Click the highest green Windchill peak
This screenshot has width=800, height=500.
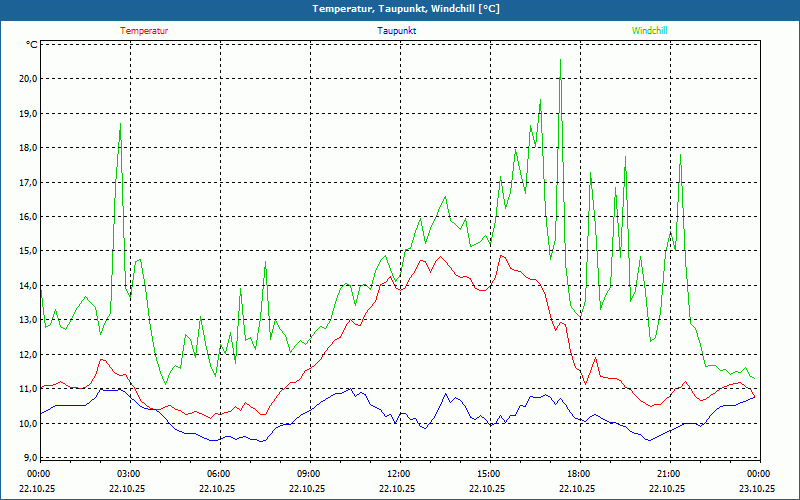click(x=560, y=60)
